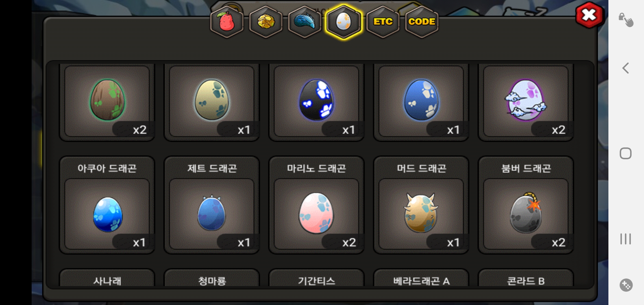This screenshot has height=305, width=644.
Task: Pick the 아쿠아 드래곤 blue egg
Action: 107,214
